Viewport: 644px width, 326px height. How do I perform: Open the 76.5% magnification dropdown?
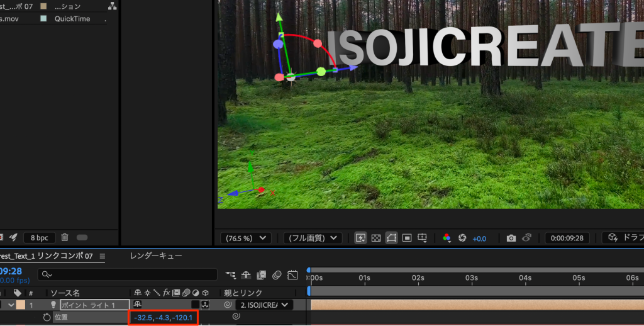pos(246,238)
